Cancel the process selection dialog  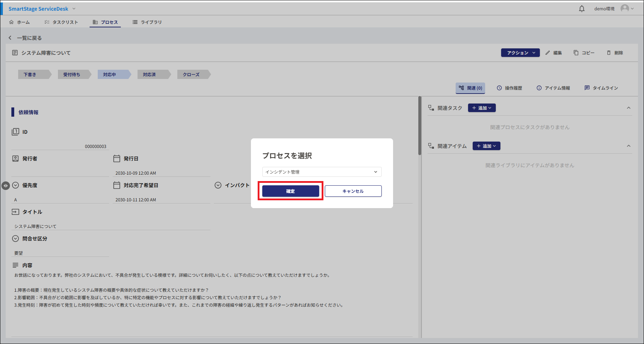pyautogui.click(x=353, y=191)
